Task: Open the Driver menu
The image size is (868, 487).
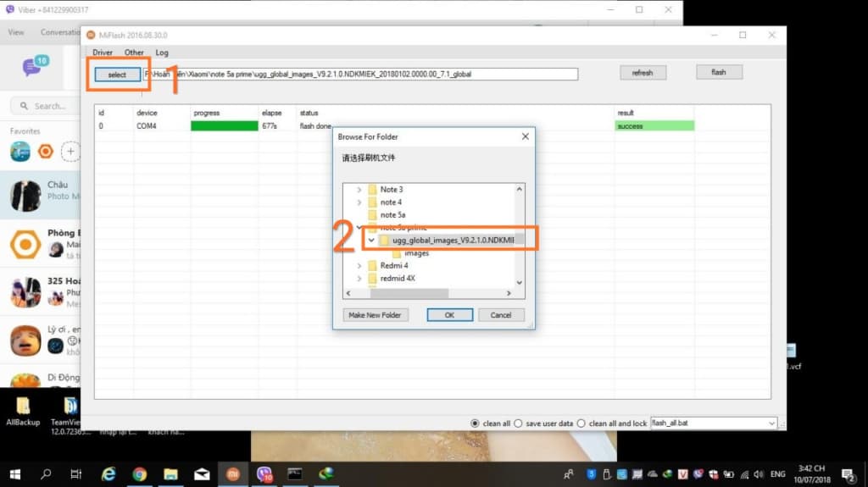Action: point(103,53)
